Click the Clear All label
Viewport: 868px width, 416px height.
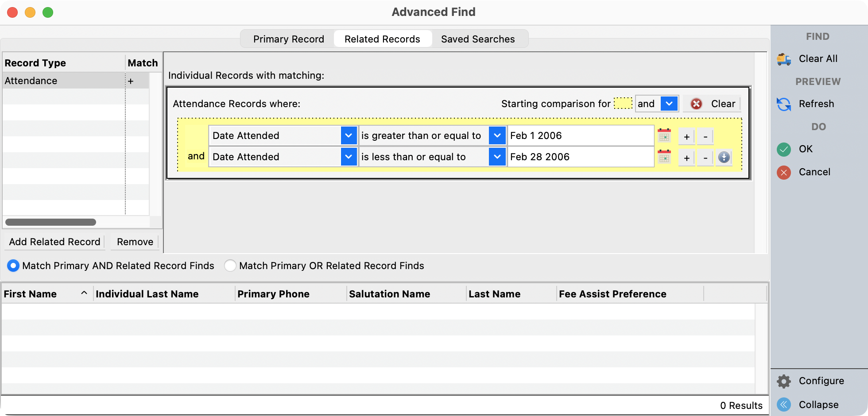818,59
